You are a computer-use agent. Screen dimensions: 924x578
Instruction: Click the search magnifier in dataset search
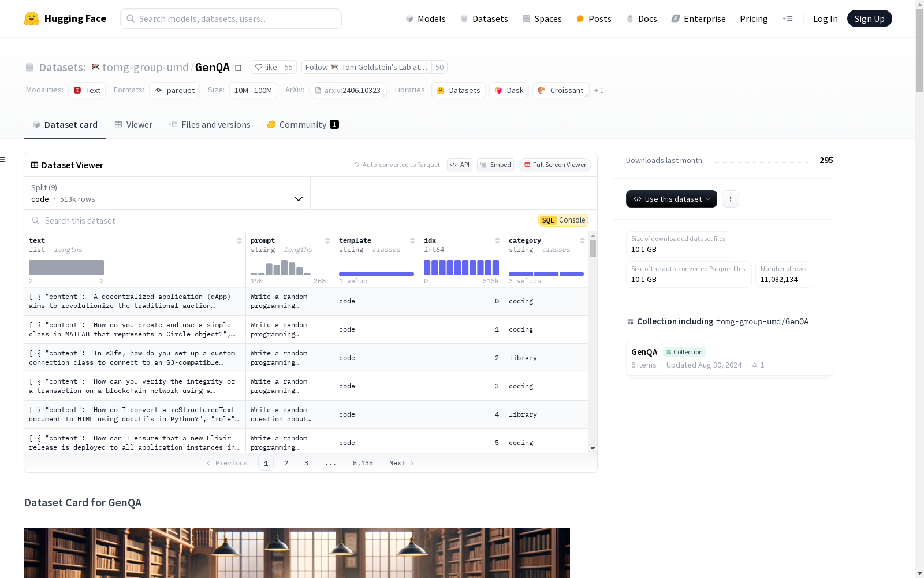pyautogui.click(x=36, y=220)
